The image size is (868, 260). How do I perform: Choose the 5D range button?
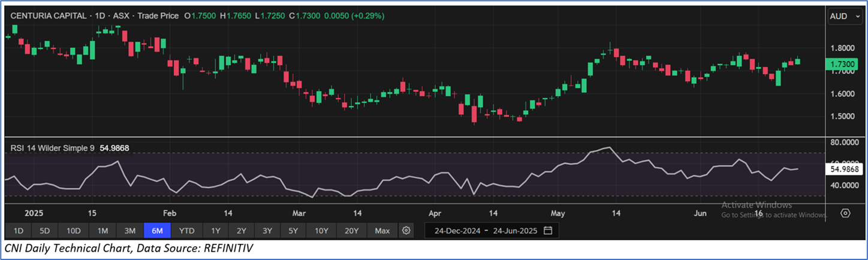(x=45, y=231)
